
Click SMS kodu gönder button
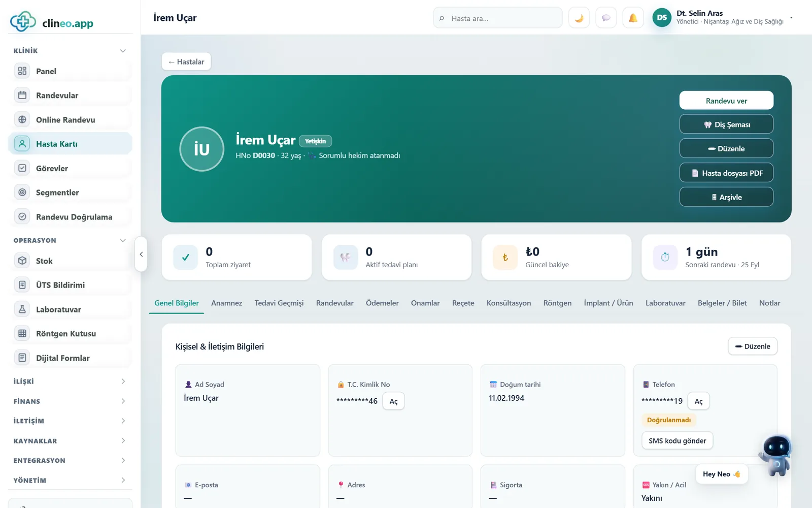click(x=678, y=440)
